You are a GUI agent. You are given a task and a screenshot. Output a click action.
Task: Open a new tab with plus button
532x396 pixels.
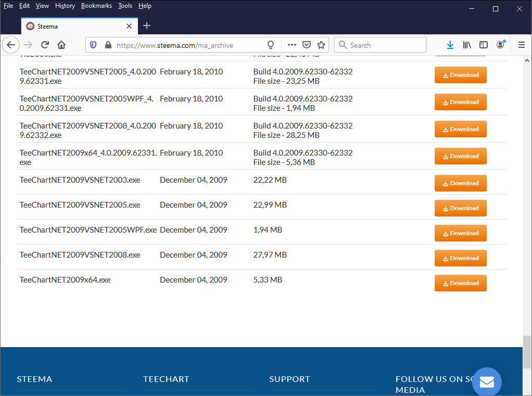point(147,26)
